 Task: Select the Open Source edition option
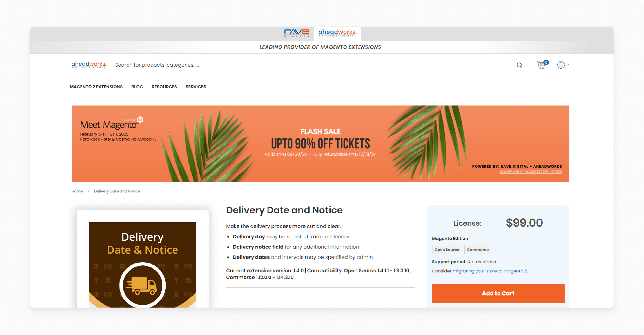447,249
